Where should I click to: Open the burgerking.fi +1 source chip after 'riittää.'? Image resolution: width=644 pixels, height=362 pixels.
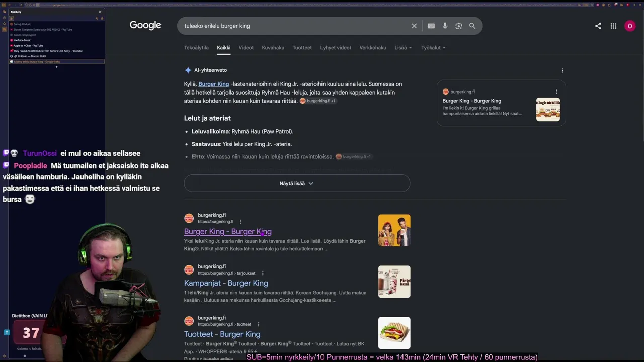[x=318, y=101]
